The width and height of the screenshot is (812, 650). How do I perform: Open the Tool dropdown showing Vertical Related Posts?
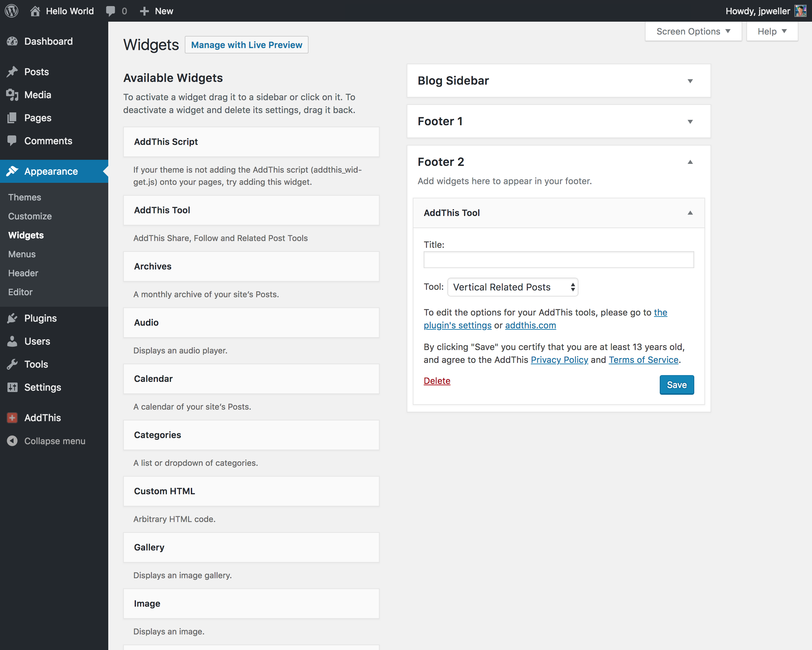513,287
